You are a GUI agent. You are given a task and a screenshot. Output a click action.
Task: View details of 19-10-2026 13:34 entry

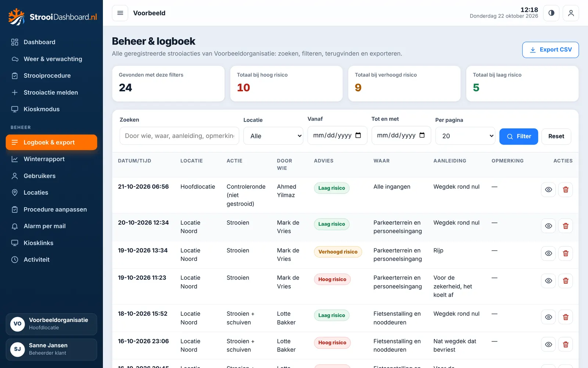point(548,253)
